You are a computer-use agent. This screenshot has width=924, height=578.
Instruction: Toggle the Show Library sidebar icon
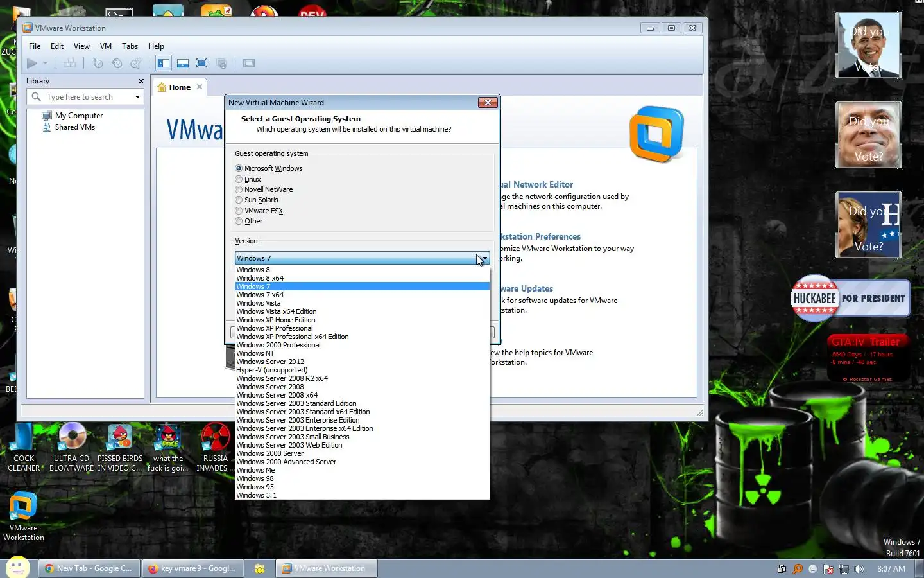pyautogui.click(x=164, y=63)
